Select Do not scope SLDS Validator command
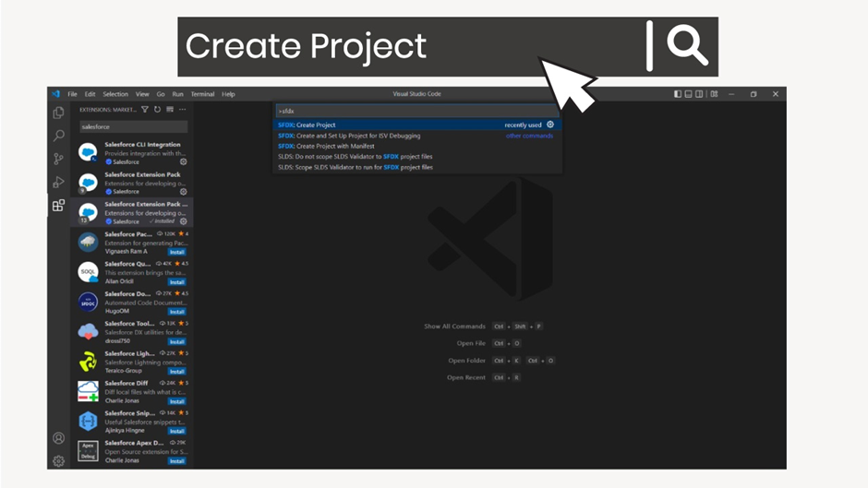Screen dimensions: 868x488 pos(418,157)
